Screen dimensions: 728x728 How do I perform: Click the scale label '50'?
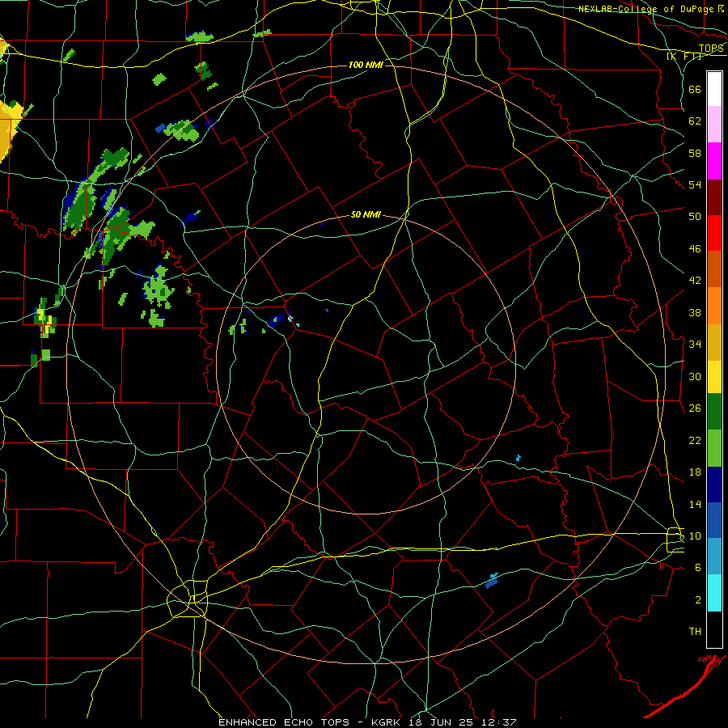(x=695, y=217)
